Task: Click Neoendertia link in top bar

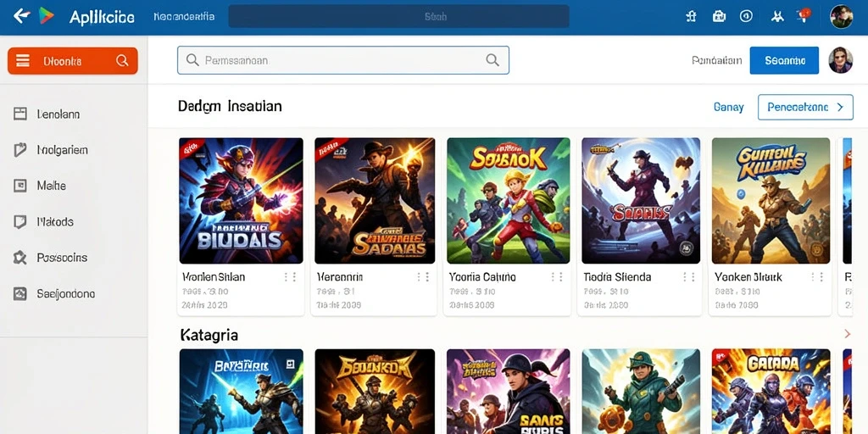Action: coord(184,17)
